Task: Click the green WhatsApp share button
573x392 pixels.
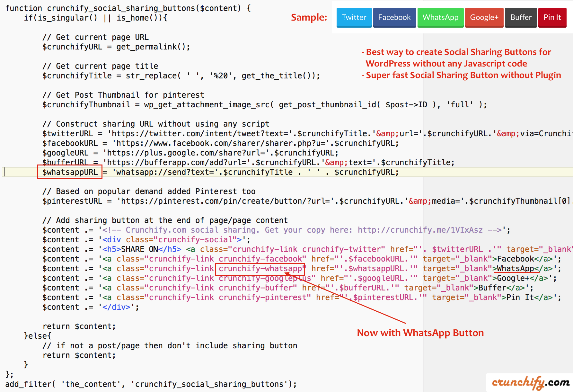Action: [440, 17]
